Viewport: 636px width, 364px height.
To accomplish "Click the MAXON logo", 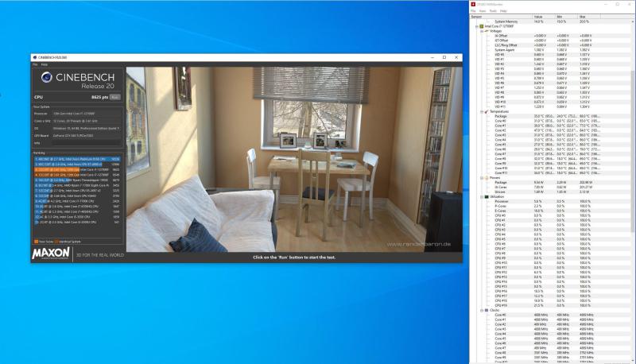I will coord(52,255).
